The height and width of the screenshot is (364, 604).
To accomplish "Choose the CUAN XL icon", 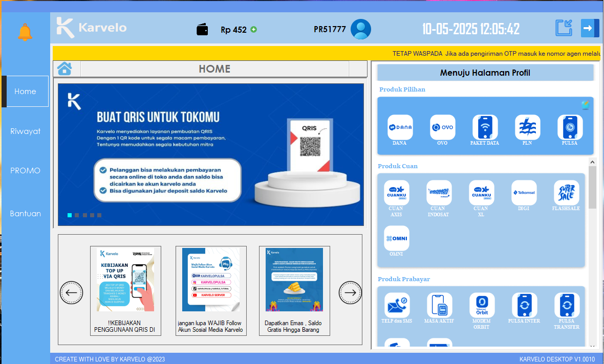I will click(x=481, y=193).
